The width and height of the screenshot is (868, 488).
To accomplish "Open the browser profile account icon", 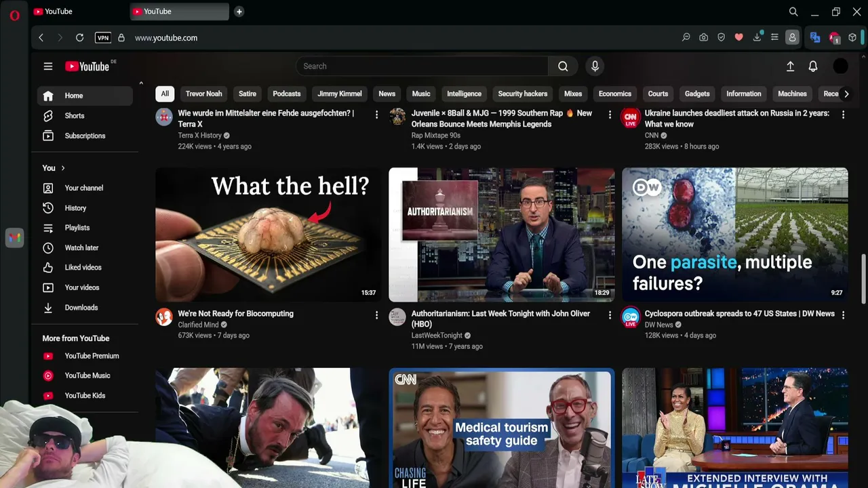I will pyautogui.click(x=792, y=38).
